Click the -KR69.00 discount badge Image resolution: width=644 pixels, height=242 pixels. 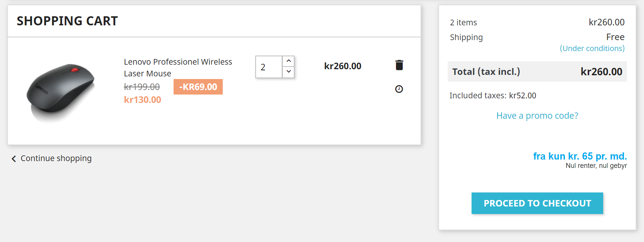(198, 87)
